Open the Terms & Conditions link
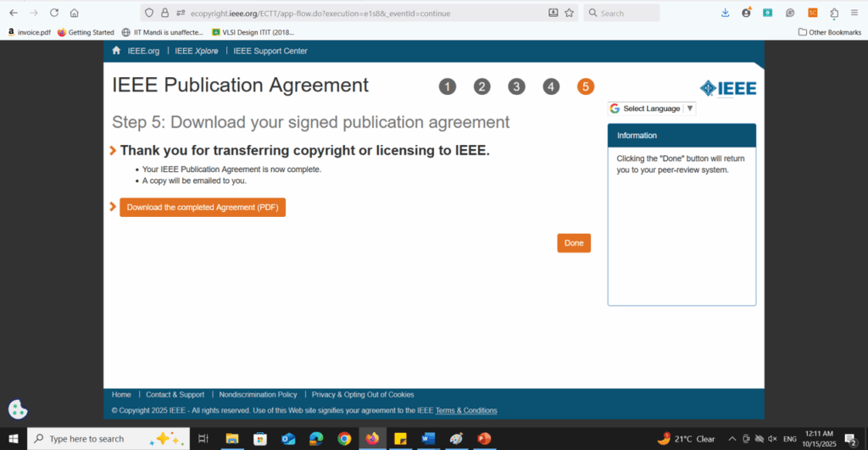Image resolution: width=868 pixels, height=450 pixels. (x=466, y=410)
